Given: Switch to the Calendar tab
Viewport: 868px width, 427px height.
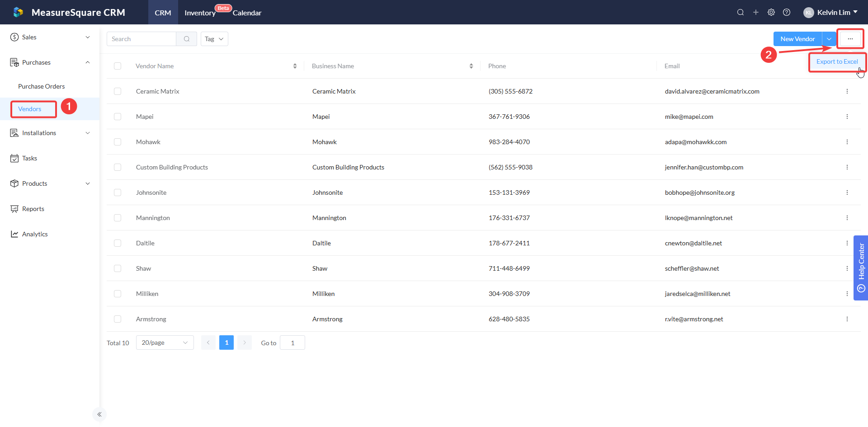Looking at the screenshot, I should click(x=247, y=13).
